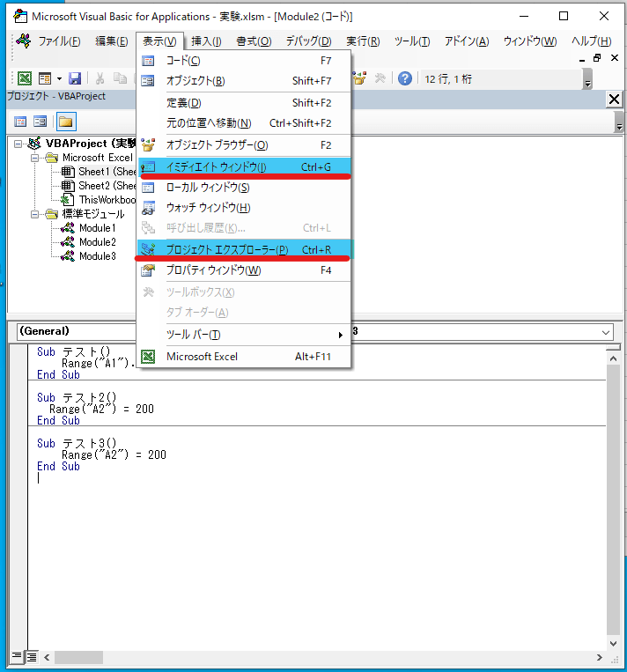Restore the inner code window

[597, 58]
